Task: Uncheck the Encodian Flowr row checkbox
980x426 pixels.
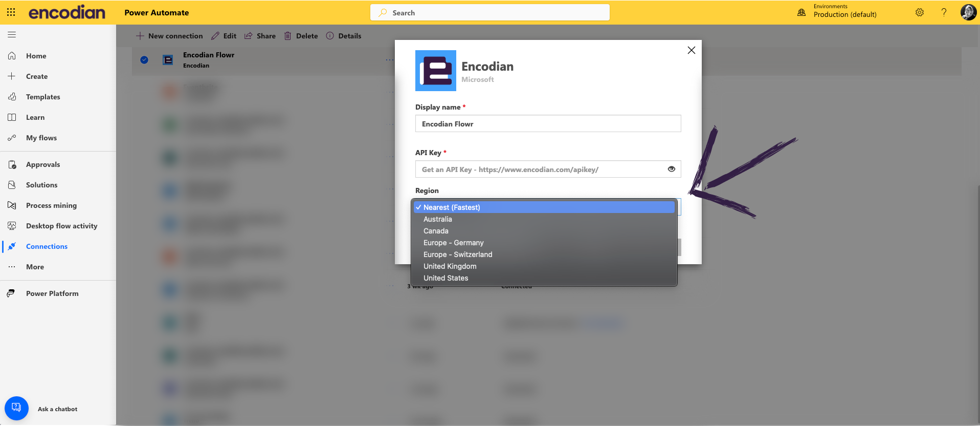Action: pos(144,60)
